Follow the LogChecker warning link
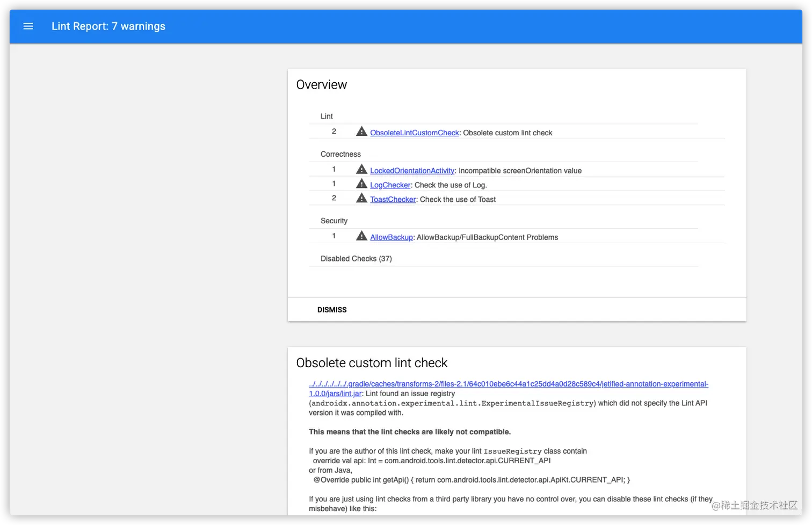812x525 pixels. coord(390,185)
